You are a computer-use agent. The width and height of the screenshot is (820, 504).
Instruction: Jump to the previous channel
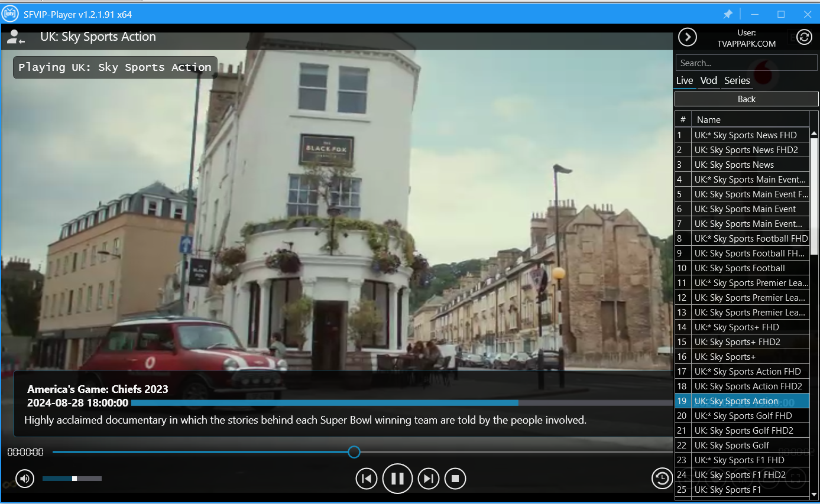367,479
